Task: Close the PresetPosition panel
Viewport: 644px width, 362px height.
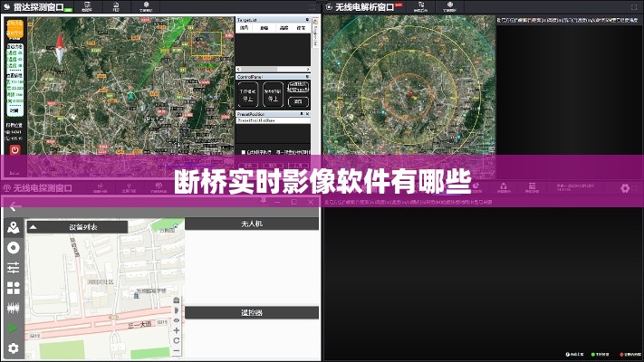Action: (307, 114)
